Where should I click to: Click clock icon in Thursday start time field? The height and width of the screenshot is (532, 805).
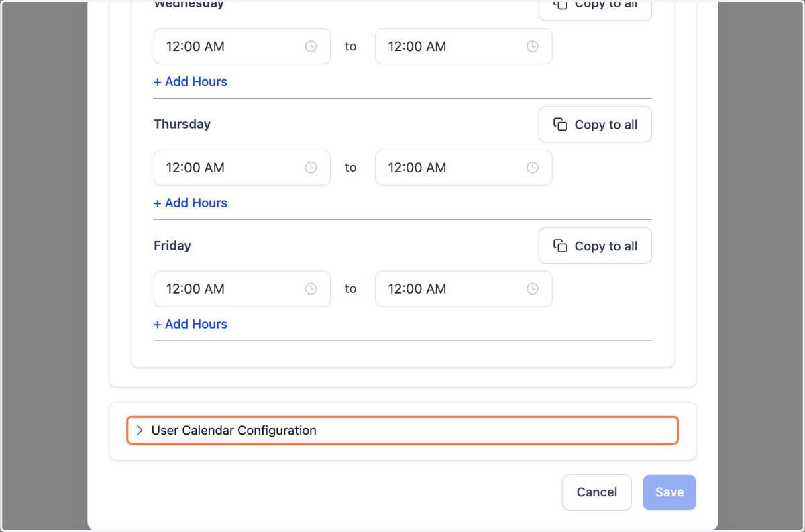pyautogui.click(x=311, y=168)
